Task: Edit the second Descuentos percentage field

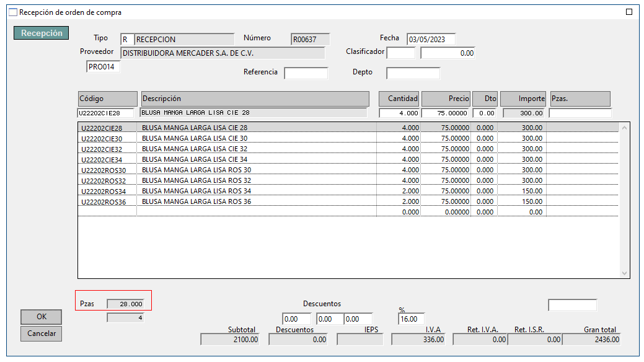Action: (330, 319)
